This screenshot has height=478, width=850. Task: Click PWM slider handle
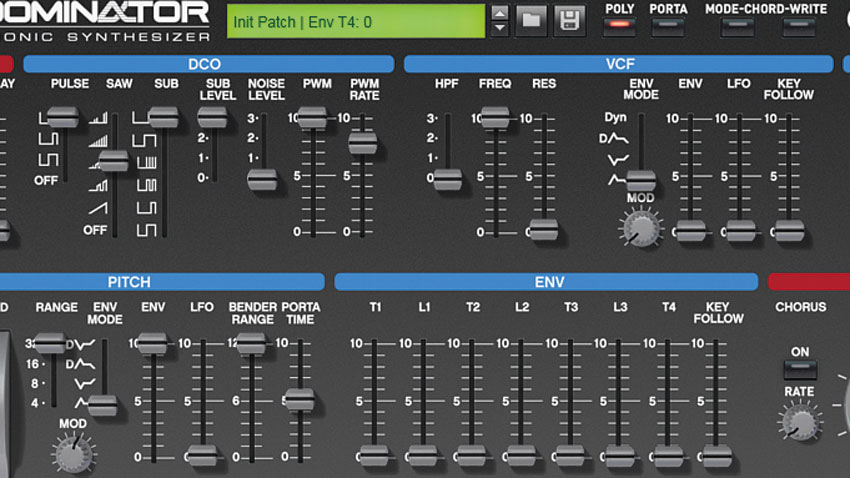(x=312, y=117)
